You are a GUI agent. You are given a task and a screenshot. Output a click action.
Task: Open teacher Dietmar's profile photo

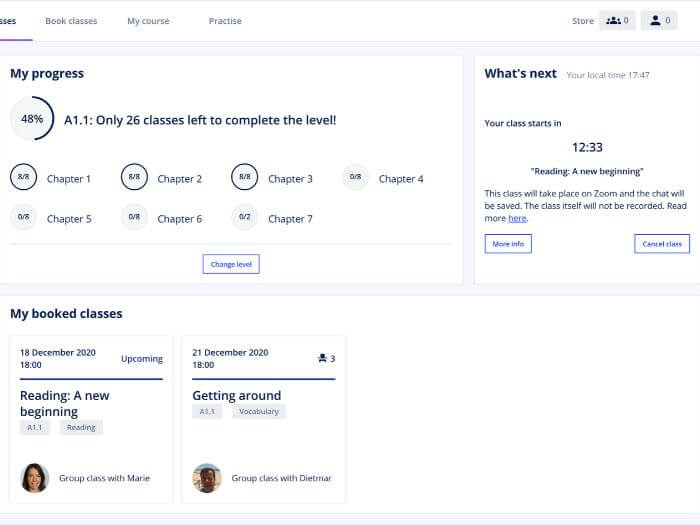(207, 478)
